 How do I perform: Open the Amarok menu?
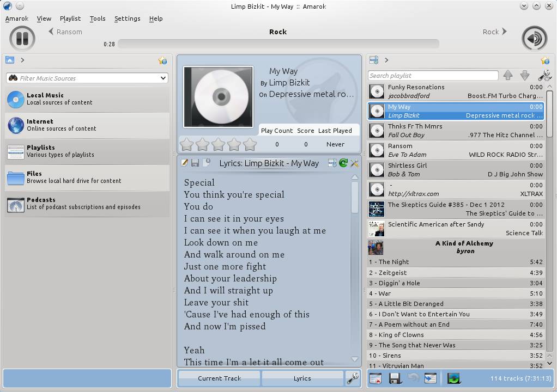(x=17, y=19)
